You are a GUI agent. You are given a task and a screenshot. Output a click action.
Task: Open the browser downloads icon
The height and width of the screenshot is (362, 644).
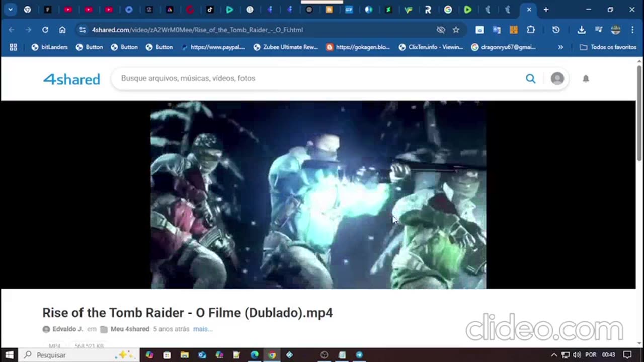581,30
